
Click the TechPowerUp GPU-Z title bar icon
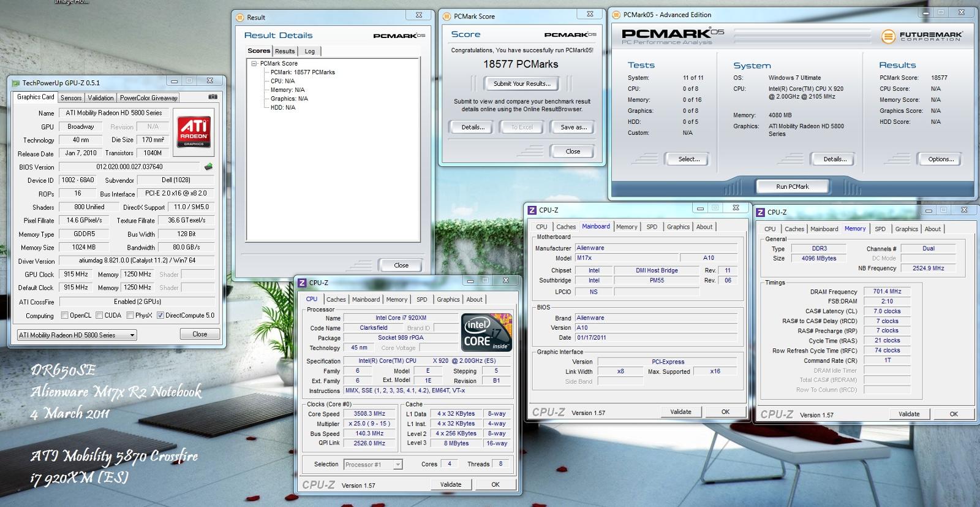(15, 82)
